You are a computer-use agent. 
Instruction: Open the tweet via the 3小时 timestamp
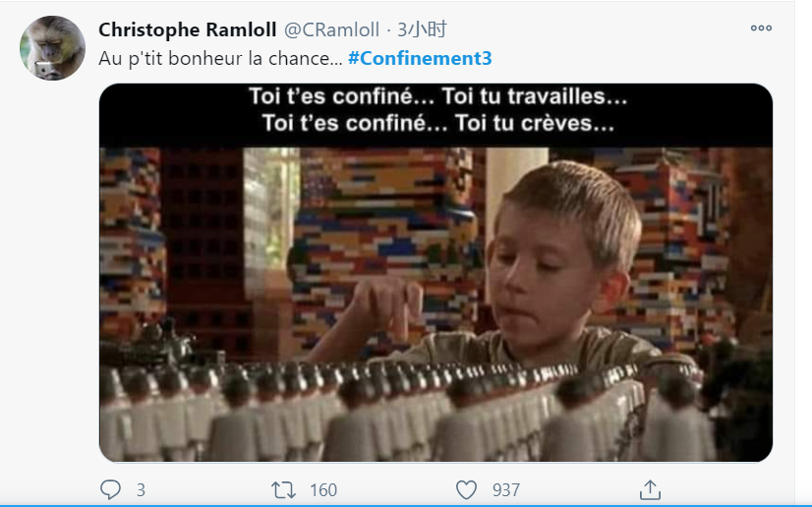click(422, 30)
